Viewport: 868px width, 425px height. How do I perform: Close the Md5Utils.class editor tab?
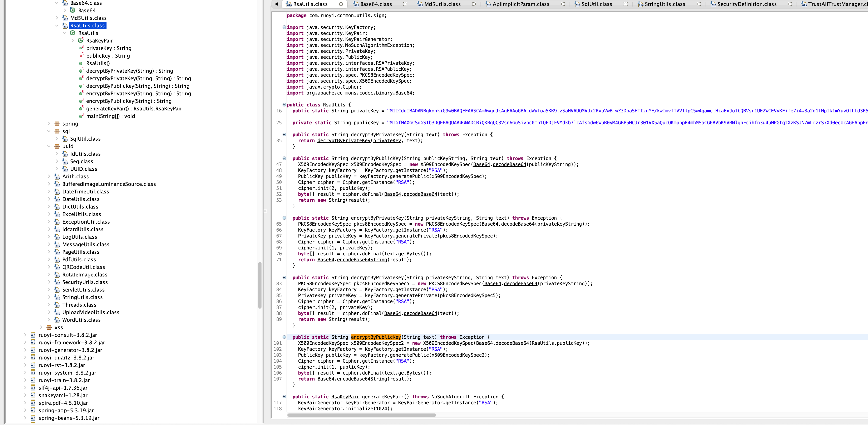pos(474,4)
